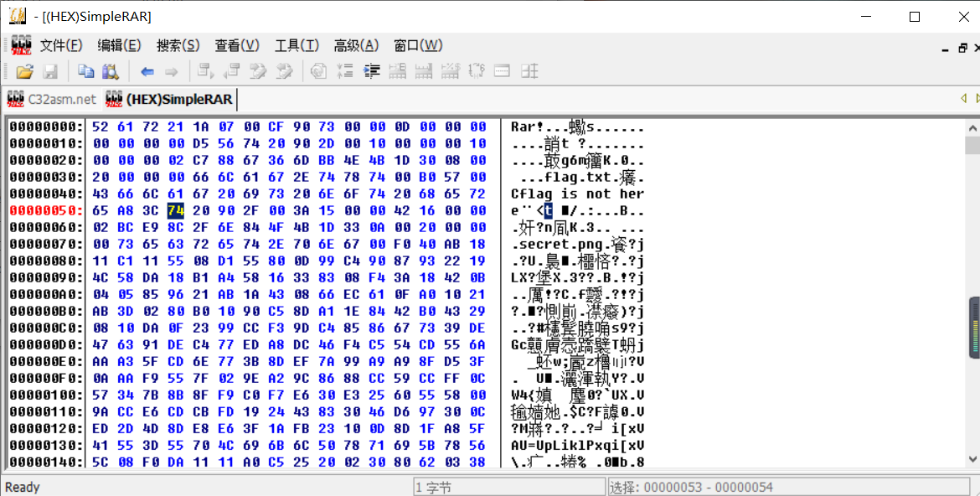Click the save floppy disk icon

(50, 71)
